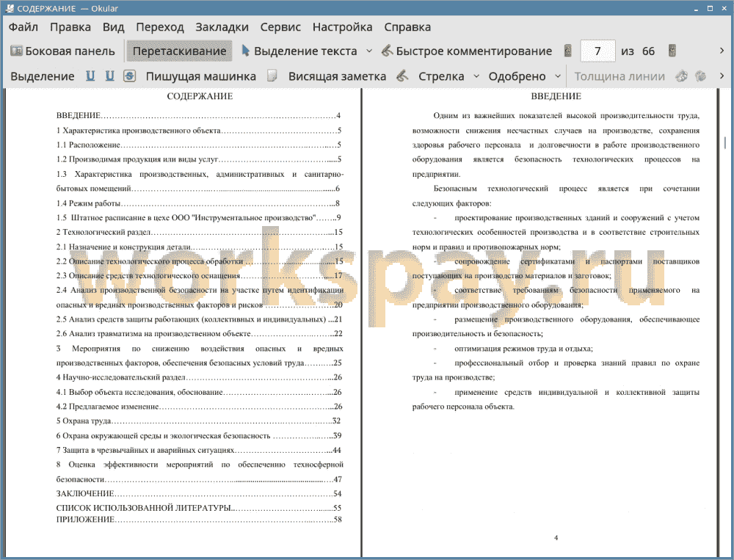Viewport: 734px width, 560px height.
Task: Click contents entry '2 Технологический раздел'
Action: 200,232
